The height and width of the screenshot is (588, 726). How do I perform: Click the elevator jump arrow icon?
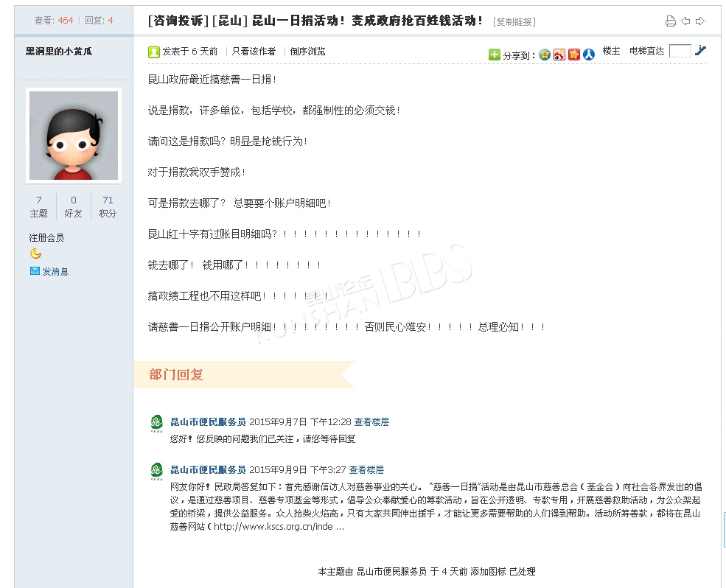[x=700, y=50]
